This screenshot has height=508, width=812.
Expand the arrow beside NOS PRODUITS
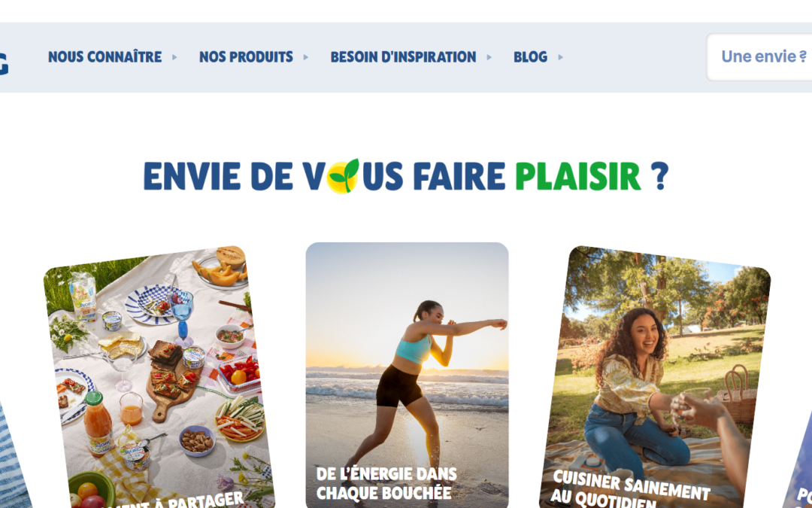click(305, 57)
